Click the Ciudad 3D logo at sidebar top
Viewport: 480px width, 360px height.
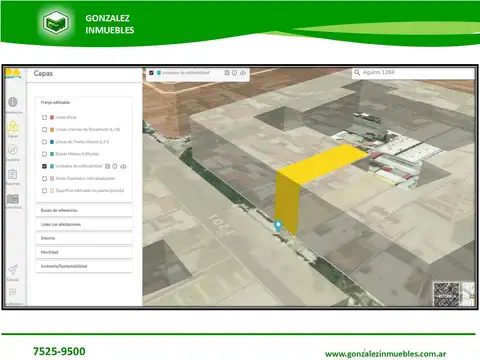(13, 73)
